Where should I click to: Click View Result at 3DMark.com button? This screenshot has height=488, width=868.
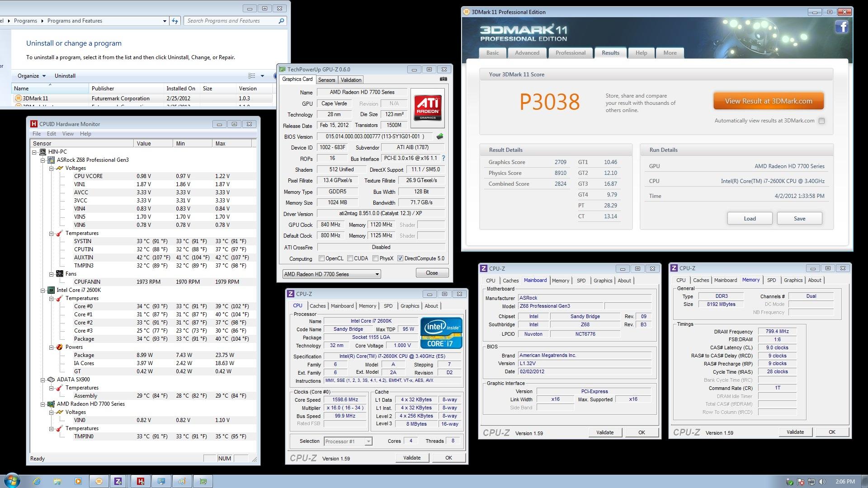point(769,101)
